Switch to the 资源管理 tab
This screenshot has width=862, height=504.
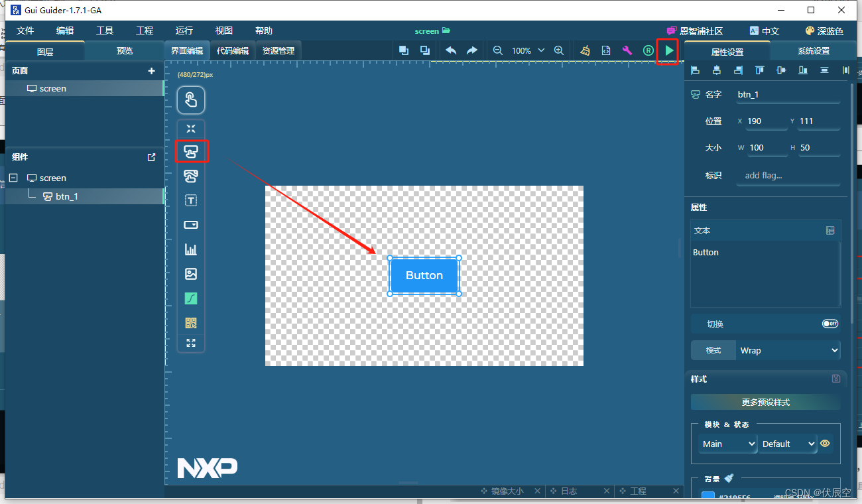(278, 51)
